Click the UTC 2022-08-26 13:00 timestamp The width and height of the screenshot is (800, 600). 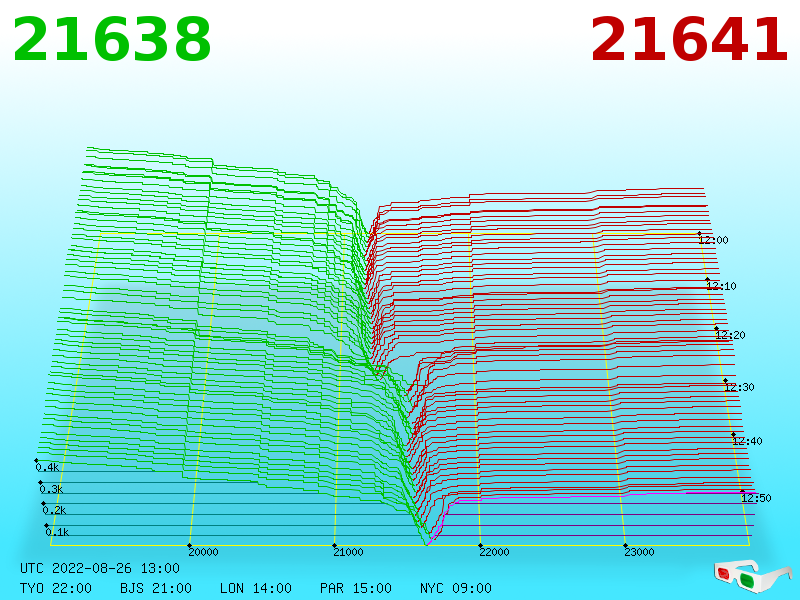tap(100, 568)
